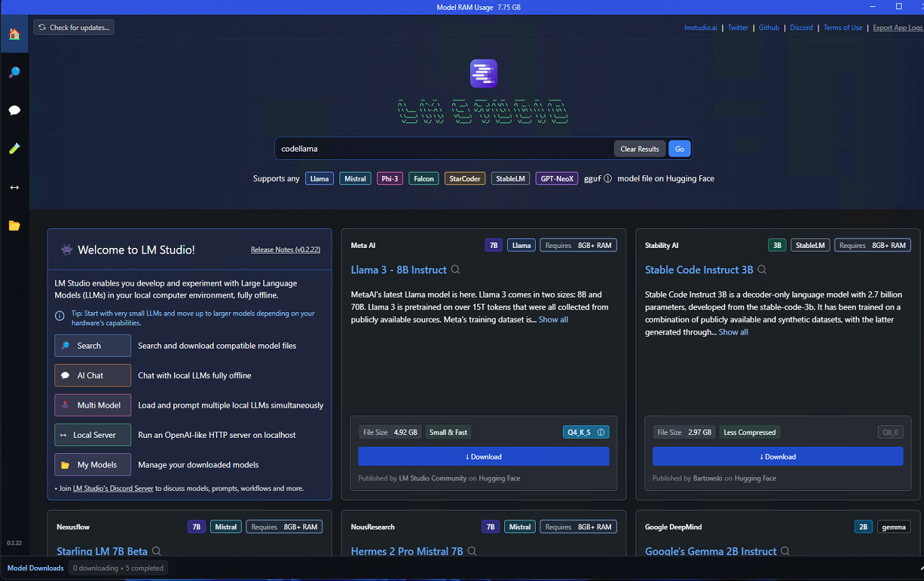Click the Check for updates button

click(74, 27)
